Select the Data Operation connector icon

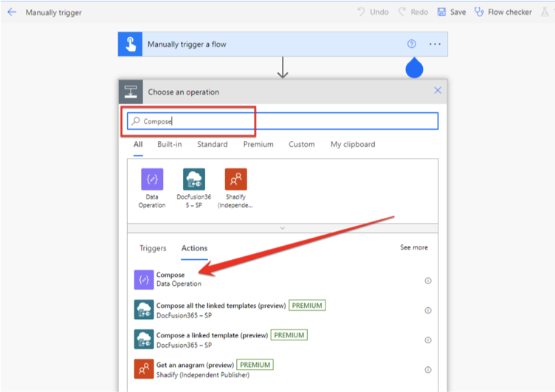[152, 179]
